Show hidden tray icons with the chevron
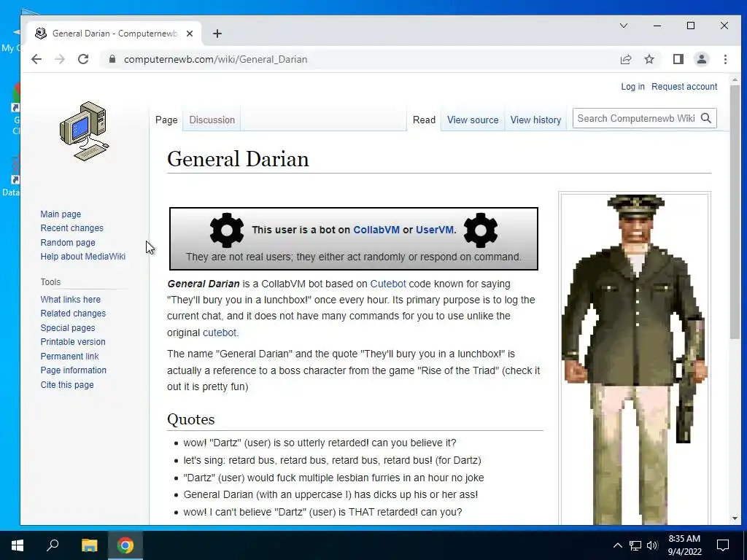The image size is (747, 560). (617, 545)
